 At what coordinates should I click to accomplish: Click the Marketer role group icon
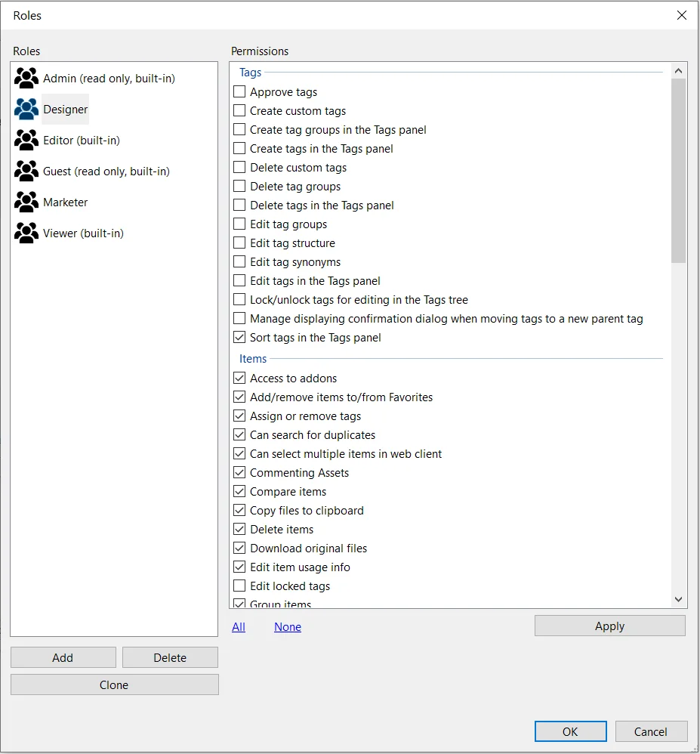tap(26, 202)
